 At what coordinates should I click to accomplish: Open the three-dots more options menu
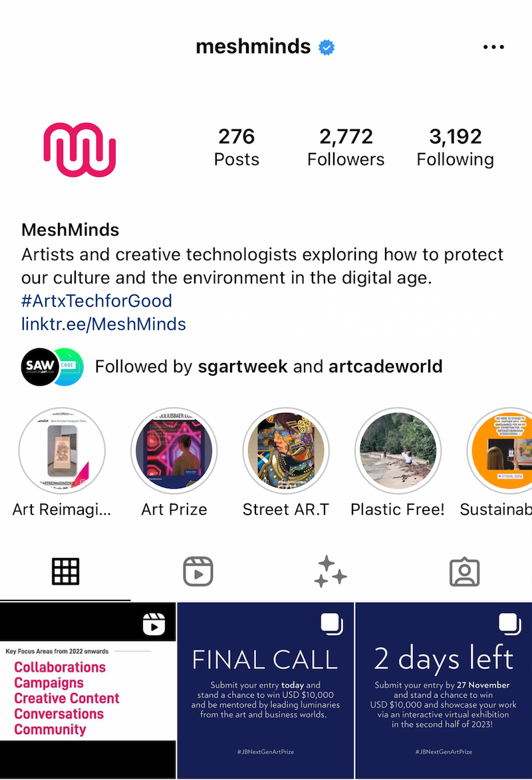[x=493, y=47]
